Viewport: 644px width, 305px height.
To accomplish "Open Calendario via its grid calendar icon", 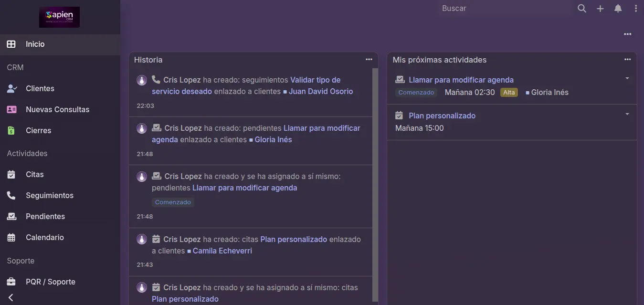I will (11, 237).
